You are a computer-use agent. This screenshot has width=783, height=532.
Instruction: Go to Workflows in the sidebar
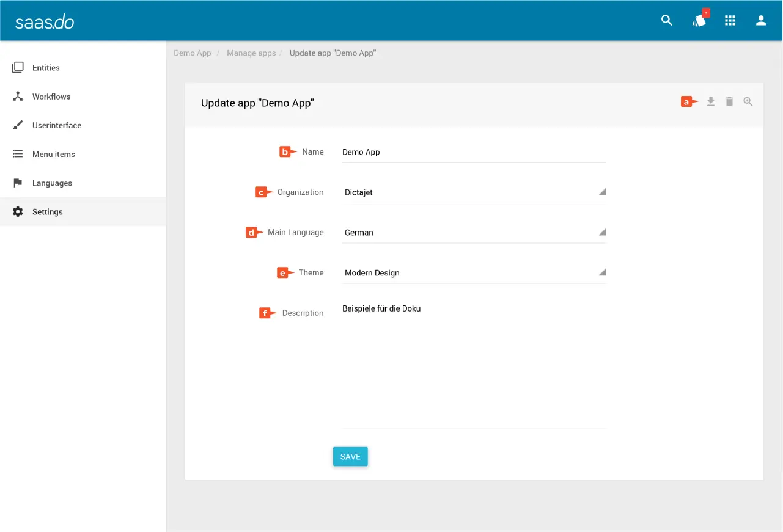51,97
